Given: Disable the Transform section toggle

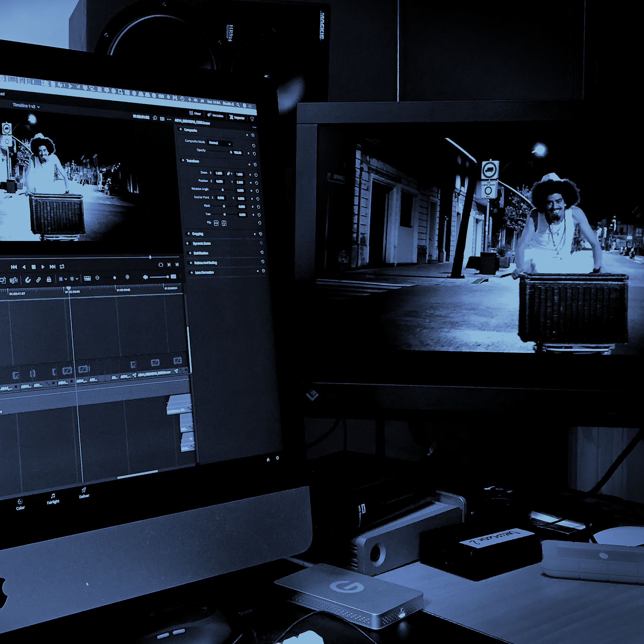Looking at the screenshot, I should point(183,160).
